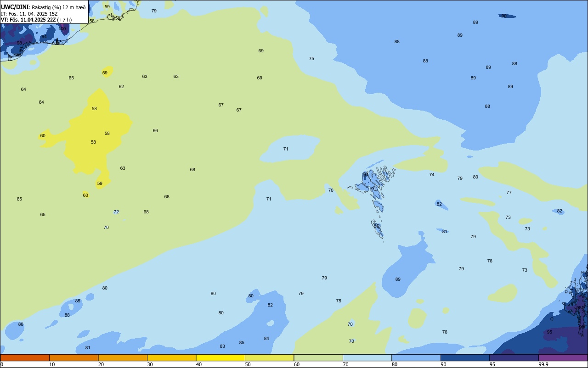
Task: Click the dark orange 0–10 legend swatch
Action: (x=25, y=357)
